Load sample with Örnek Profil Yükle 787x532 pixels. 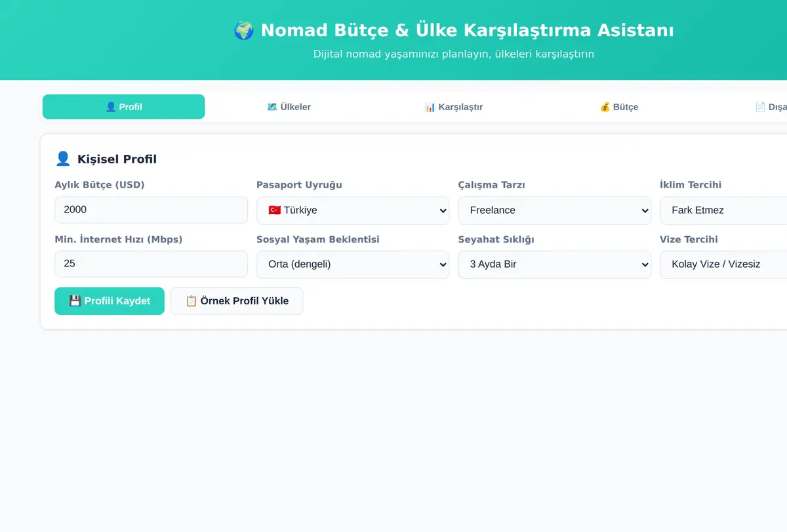(237, 301)
